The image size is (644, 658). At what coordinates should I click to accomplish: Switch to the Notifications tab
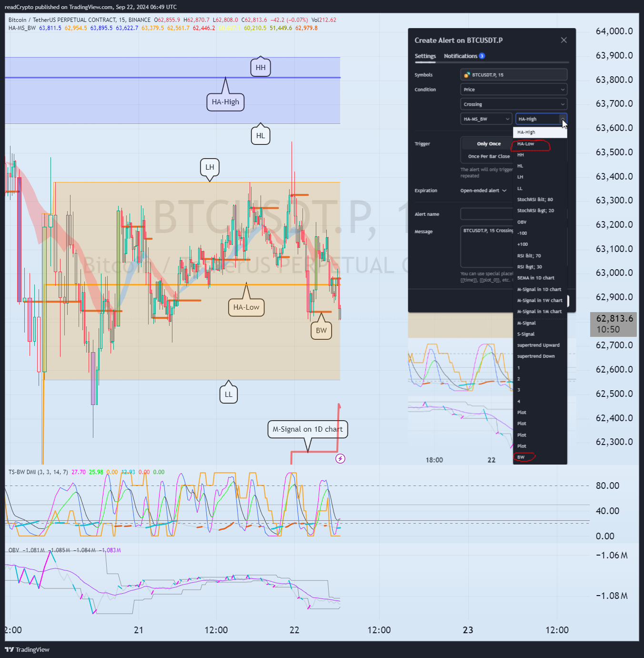point(464,56)
